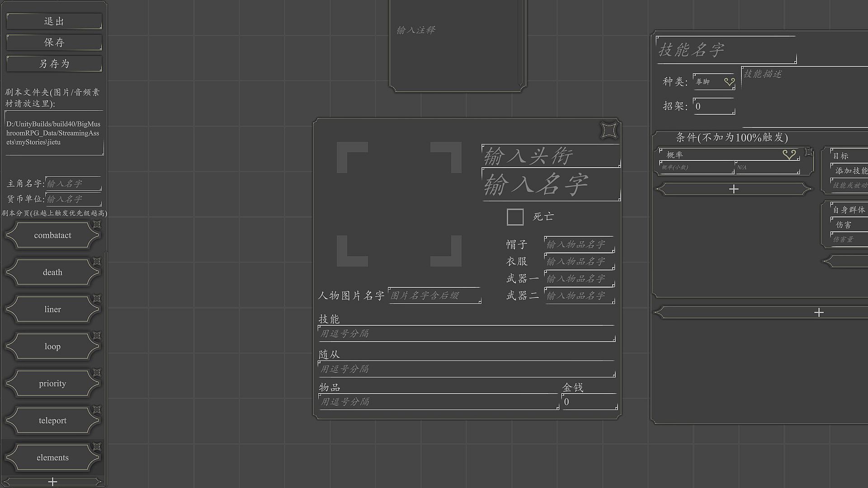Open the liner page tab

coord(52,310)
